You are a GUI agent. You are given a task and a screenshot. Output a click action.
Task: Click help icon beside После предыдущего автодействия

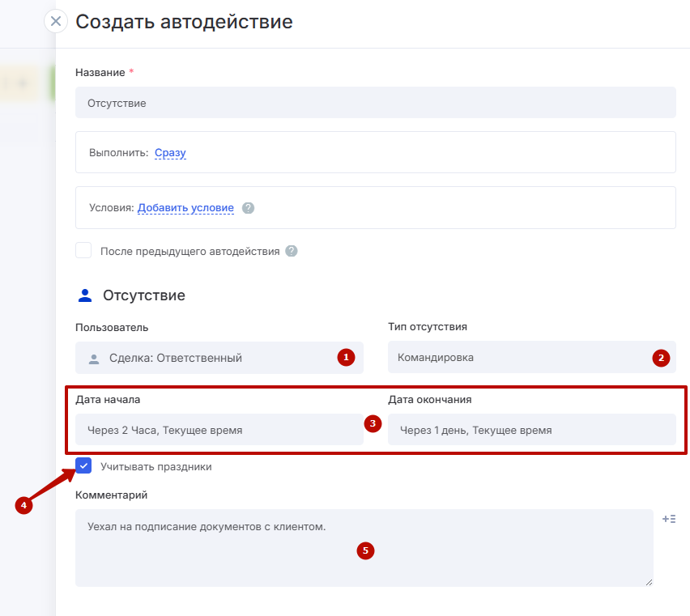click(x=292, y=251)
